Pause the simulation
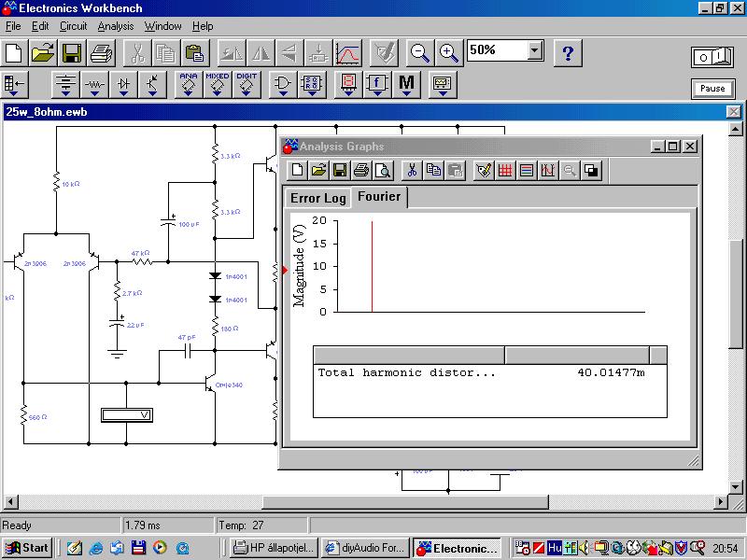The width and height of the screenshot is (747, 560). (x=712, y=89)
